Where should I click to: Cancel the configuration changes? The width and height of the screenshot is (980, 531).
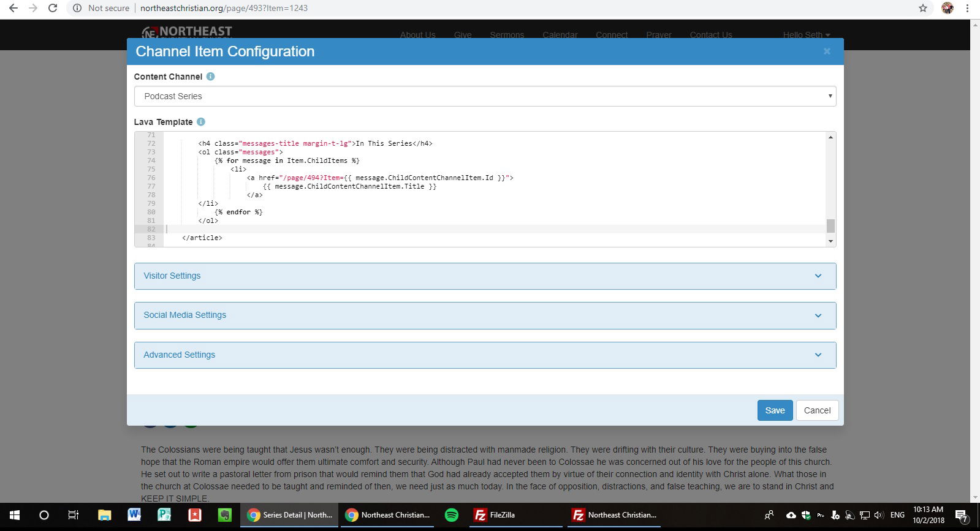[x=817, y=410]
